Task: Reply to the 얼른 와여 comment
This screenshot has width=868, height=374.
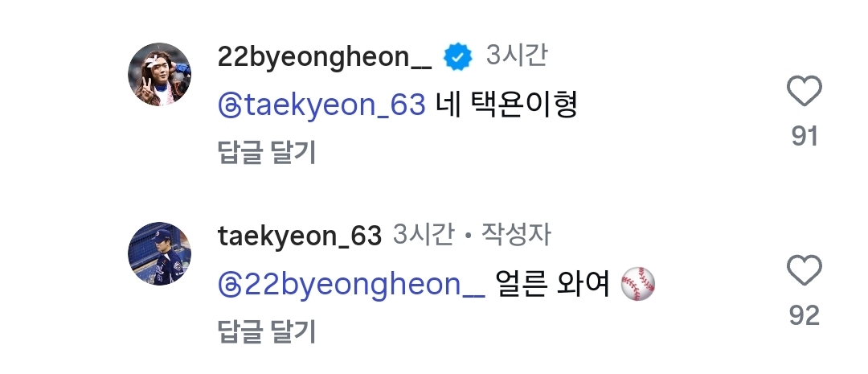Action: [266, 331]
